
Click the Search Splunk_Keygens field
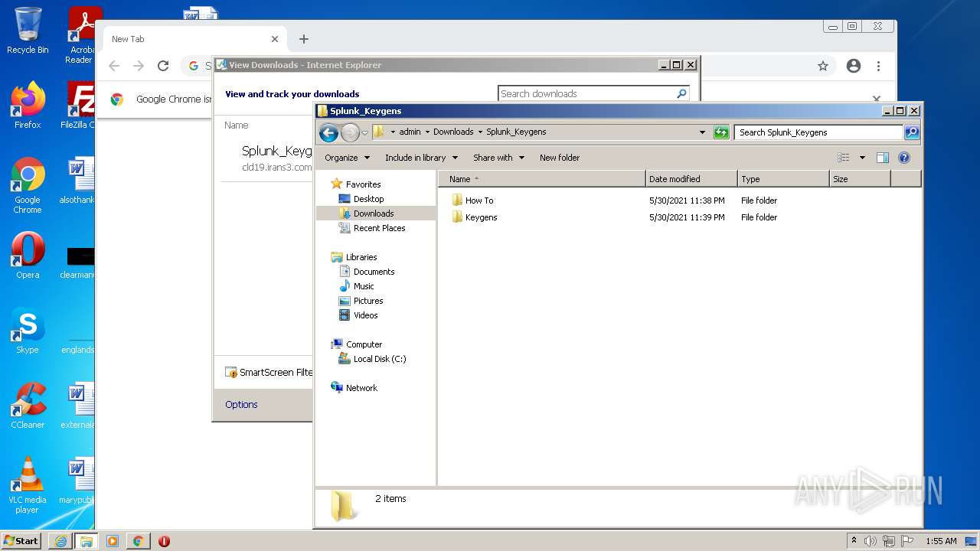click(x=818, y=132)
